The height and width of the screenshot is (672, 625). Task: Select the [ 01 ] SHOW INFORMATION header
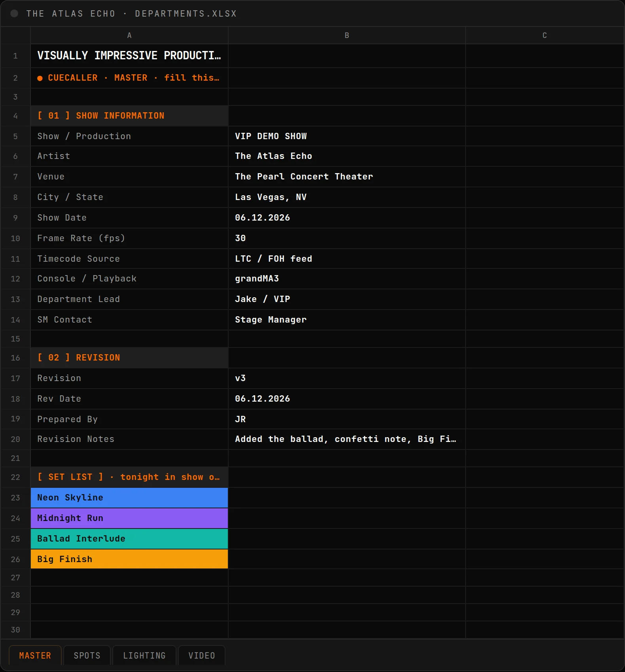pyautogui.click(x=129, y=116)
